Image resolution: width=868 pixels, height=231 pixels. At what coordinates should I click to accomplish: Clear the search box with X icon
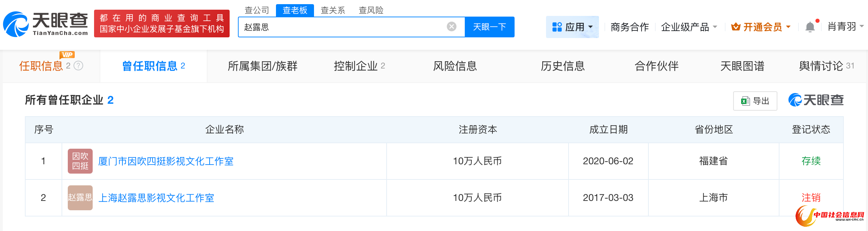tap(451, 27)
